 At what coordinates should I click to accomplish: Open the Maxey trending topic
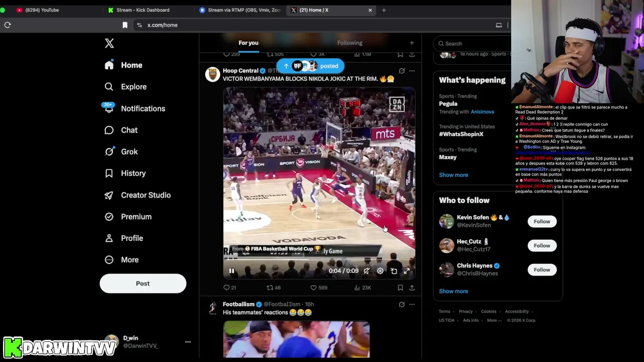coord(448,157)
